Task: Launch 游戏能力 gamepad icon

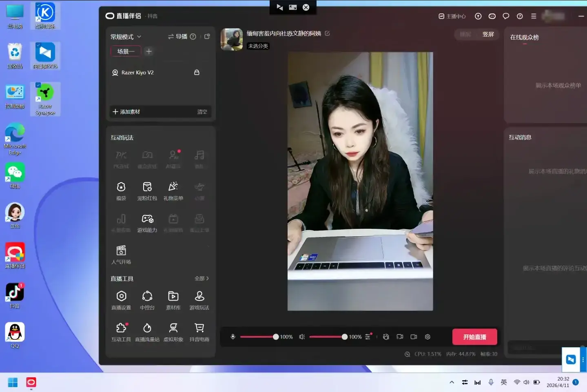Action: (x=147, y=223)
